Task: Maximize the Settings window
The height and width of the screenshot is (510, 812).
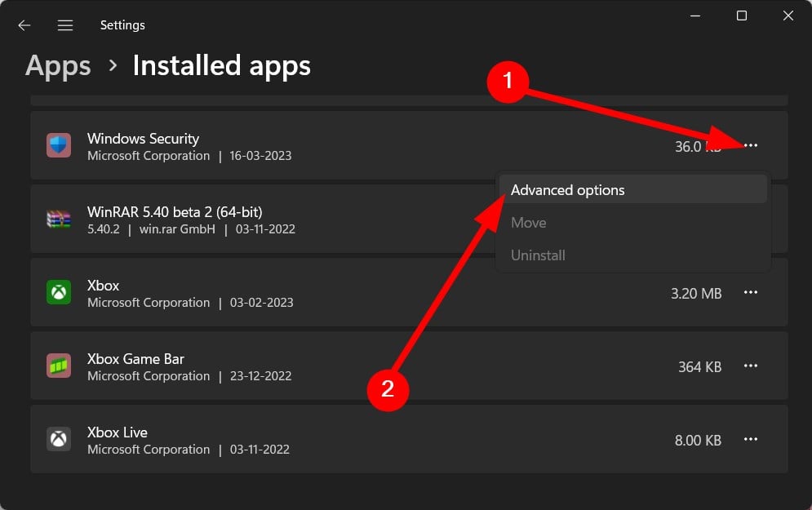Action: click(742, 16)
